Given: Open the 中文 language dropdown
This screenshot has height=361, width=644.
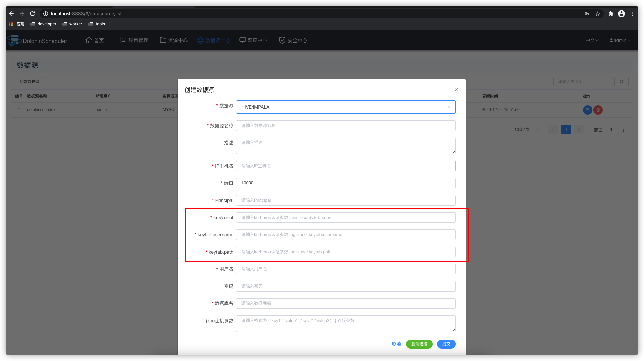Looking at the screenshot, I should click(x=592, y=40).
